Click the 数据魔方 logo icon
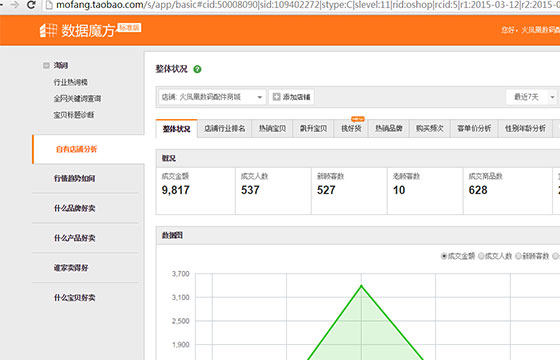 pos(48,30)
